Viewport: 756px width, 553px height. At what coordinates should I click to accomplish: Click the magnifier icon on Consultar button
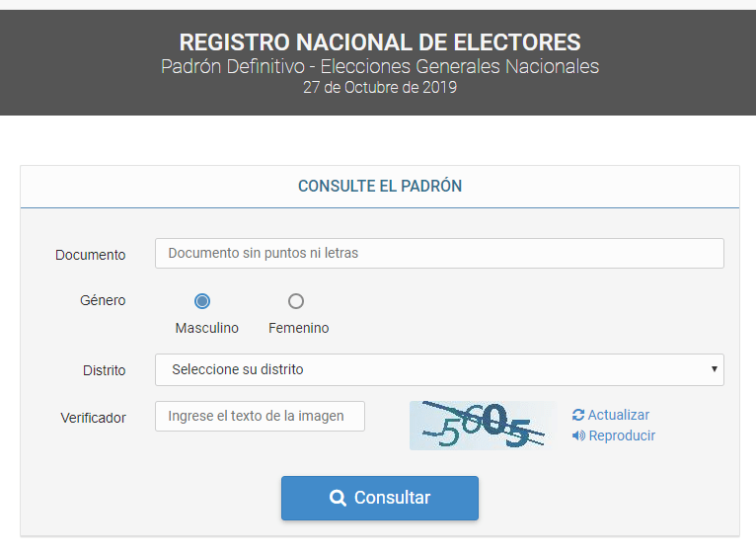pos(338,498)
